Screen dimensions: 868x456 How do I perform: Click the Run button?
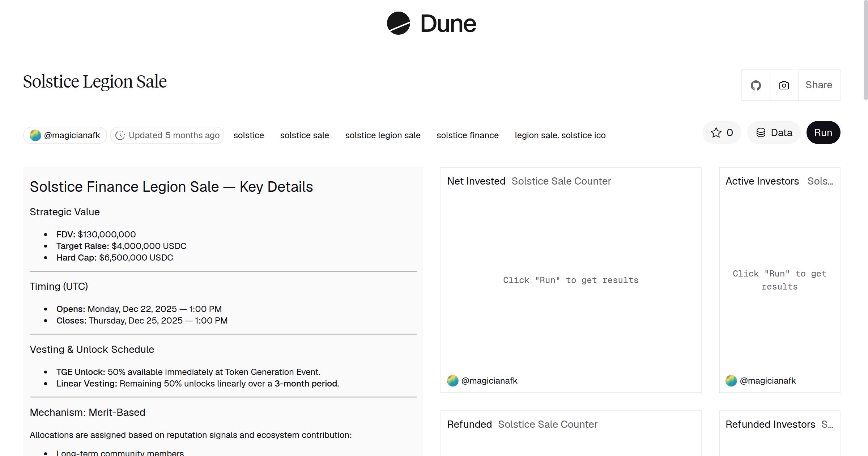(x=823, y=132)
